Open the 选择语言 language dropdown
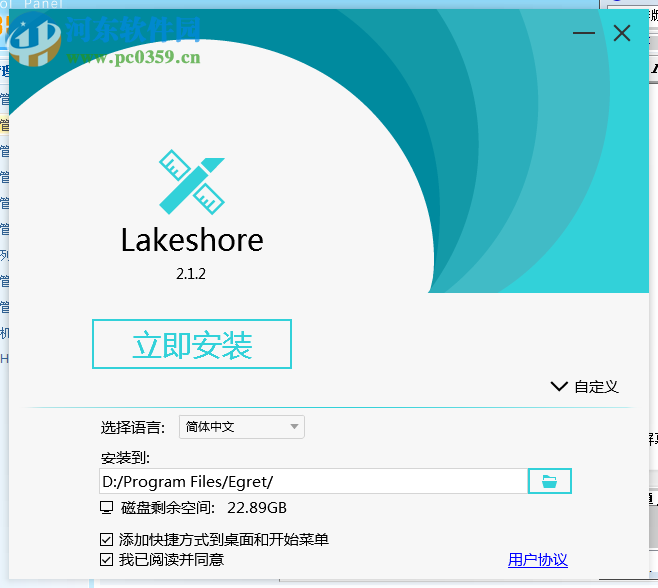Screen dimensions: 658x588 (x=242, y=427)
